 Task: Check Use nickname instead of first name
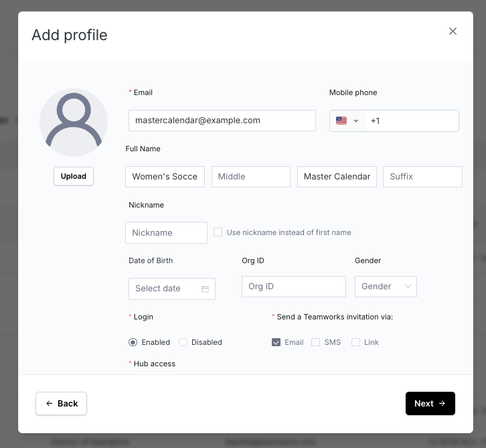point(218,232)
